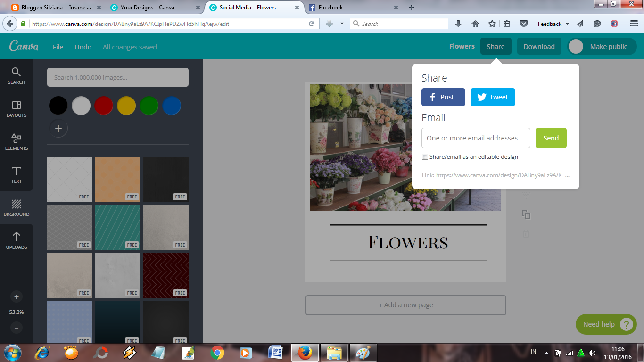644x362 pixels.
Task: Click the Add a new page button
Action: pos(405,305)
